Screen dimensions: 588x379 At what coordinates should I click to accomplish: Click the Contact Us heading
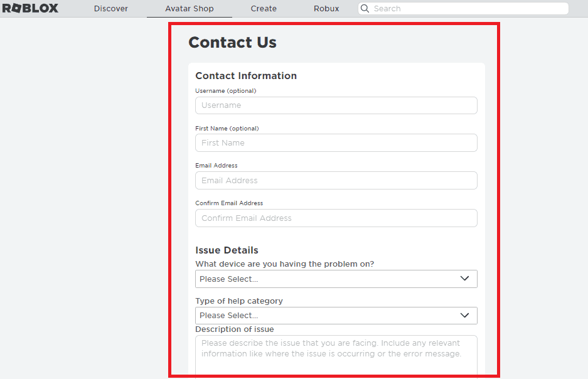tap(232, 42)
